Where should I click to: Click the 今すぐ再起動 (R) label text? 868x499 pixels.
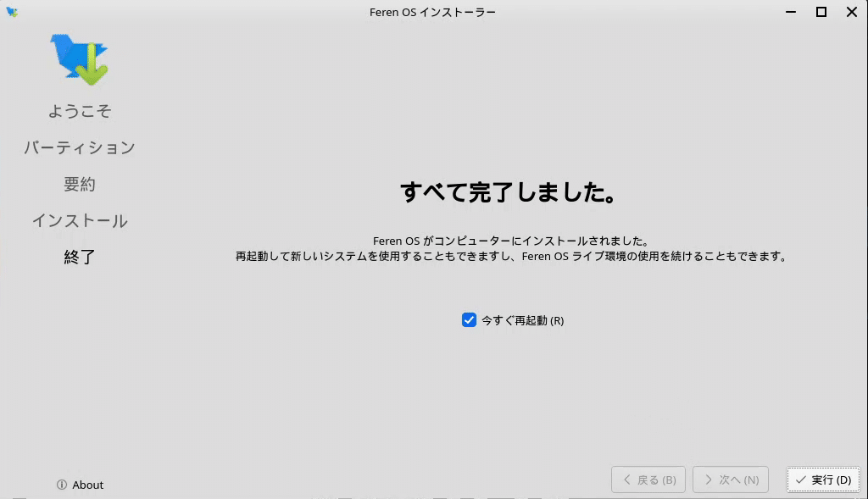click(x=522, y=320)
